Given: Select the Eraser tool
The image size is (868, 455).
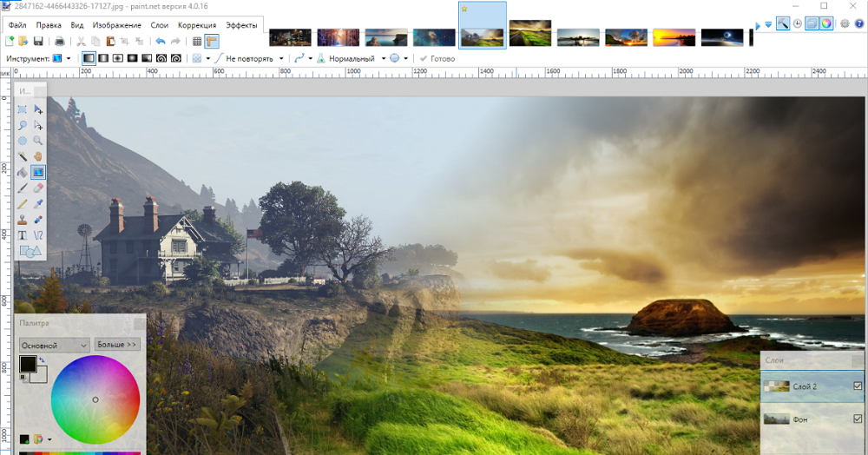Looking at the screenshot, I should pyautogui.click(x=37, y=188).
